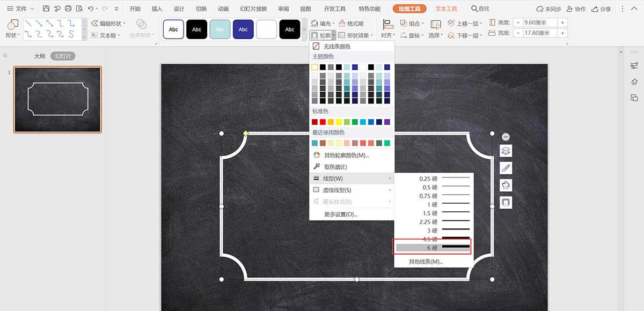Select 无线条颜色 no outline option
The height and width of the screenshot is (311, 644).
352,47
